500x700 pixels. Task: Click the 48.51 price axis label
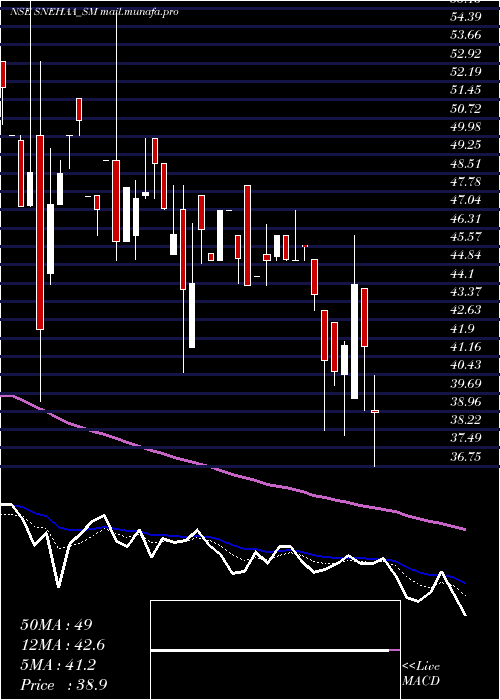click(464, 163)
